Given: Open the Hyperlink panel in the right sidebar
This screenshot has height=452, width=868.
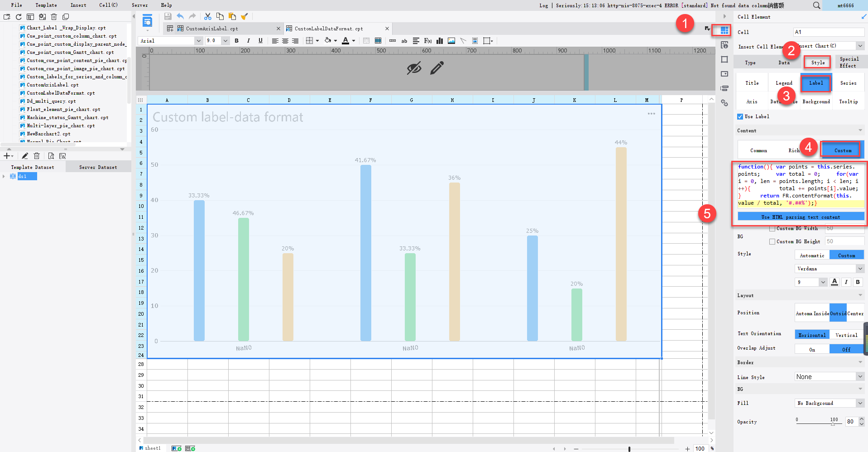Looking at the screenshot, I should (724, 103).
